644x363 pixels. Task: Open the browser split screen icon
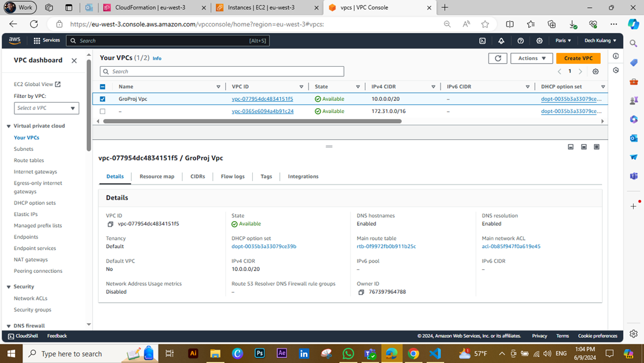pos(510,24)
